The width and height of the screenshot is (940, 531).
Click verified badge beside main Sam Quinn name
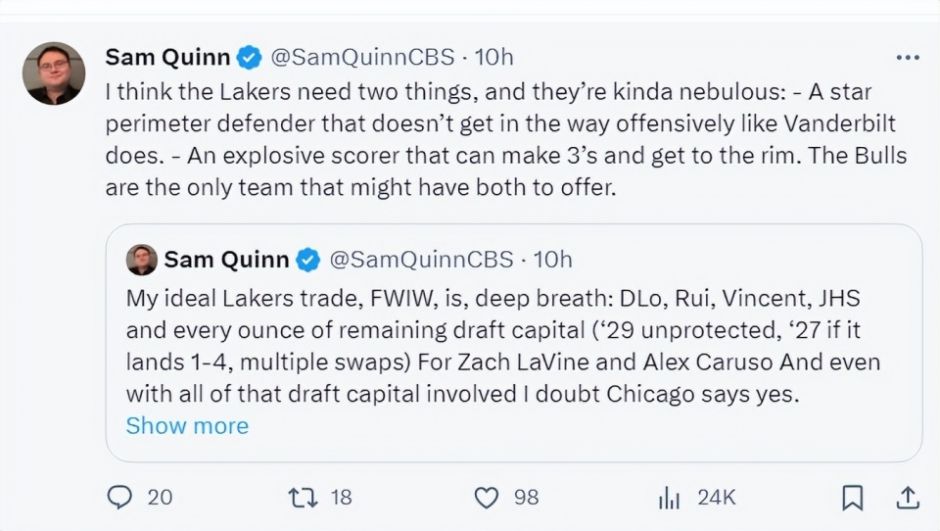[x=249, y=58]
